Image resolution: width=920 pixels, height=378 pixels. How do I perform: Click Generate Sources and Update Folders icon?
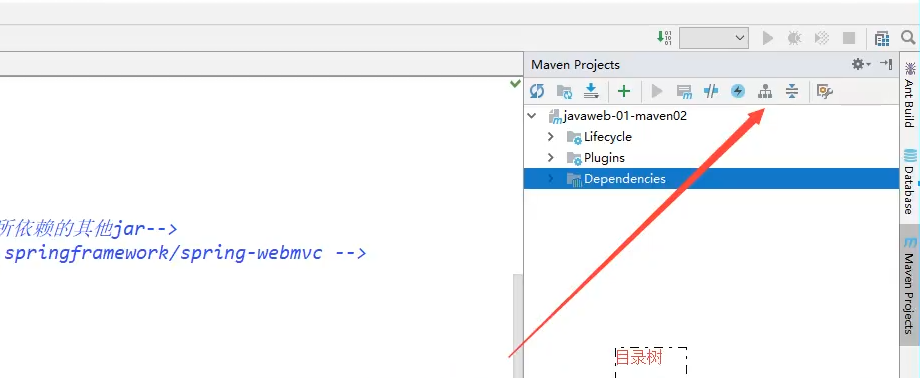[564, 91]
